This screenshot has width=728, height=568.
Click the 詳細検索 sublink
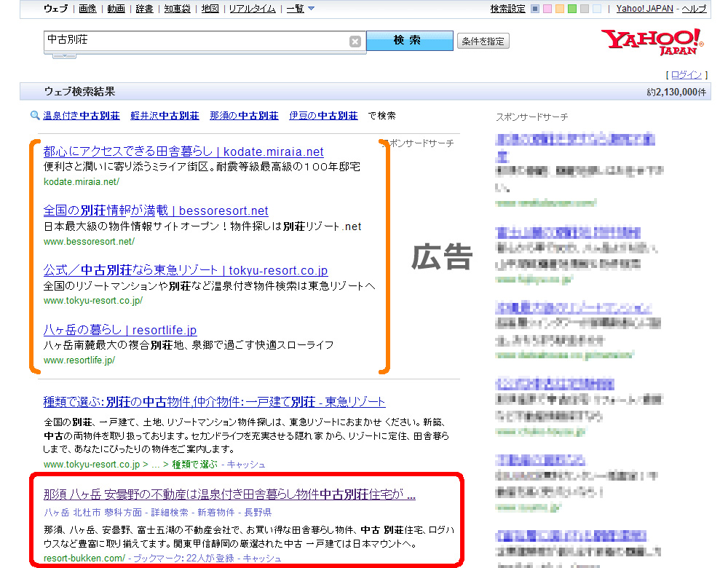[170, 512]
